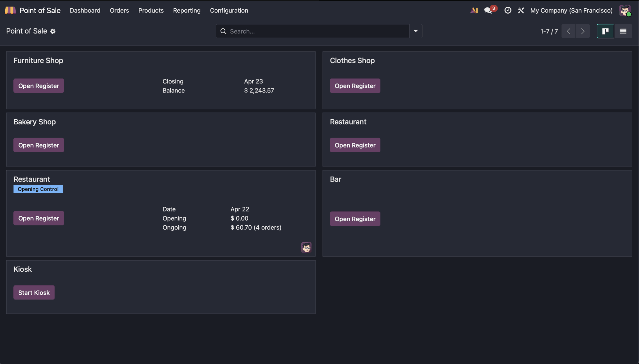639x364 pixels.
Task: Go to next page of records
Action: [582, 31]
